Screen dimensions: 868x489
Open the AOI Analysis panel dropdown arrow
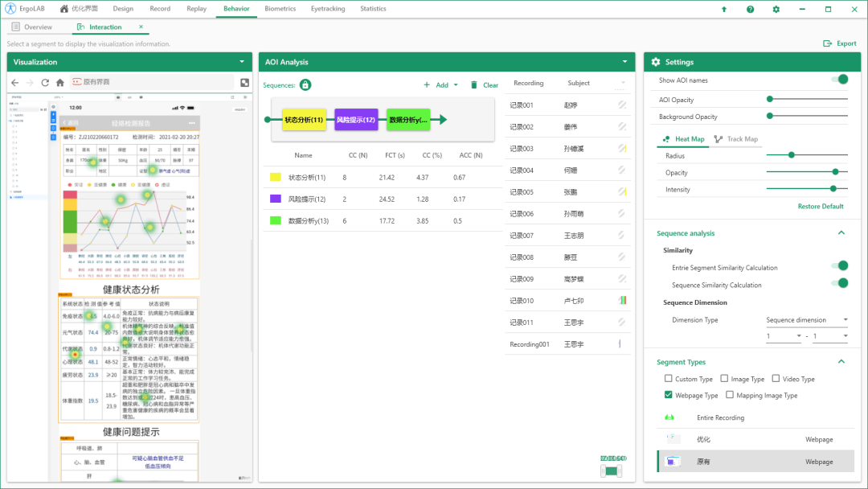625,61
